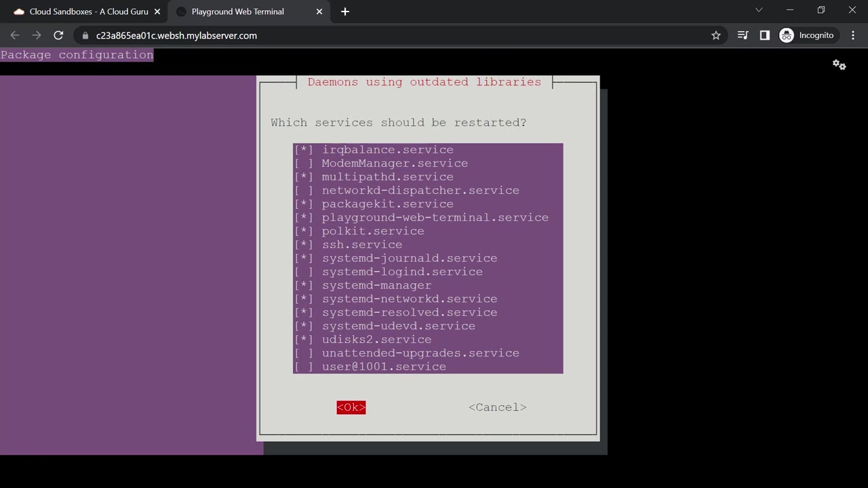
Task: Bookmark this page with the star icon
Action: [x=715, y=35]
